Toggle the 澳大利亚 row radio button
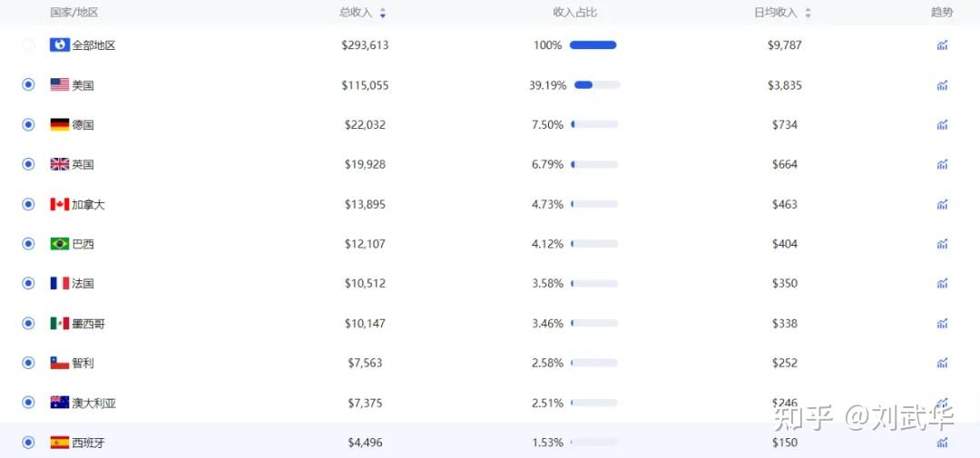This screenshot has width=980, height=458. click(x=28, y=403)
